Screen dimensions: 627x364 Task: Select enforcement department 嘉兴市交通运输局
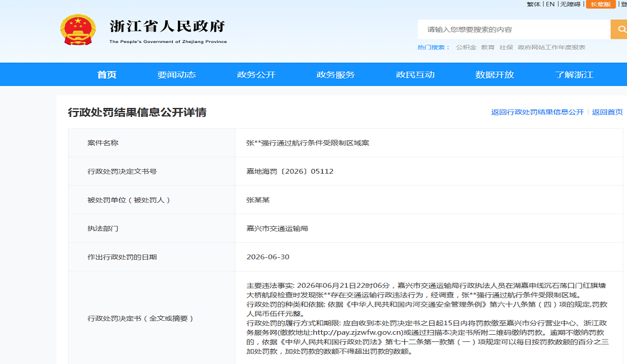click(x=277, y=229)
